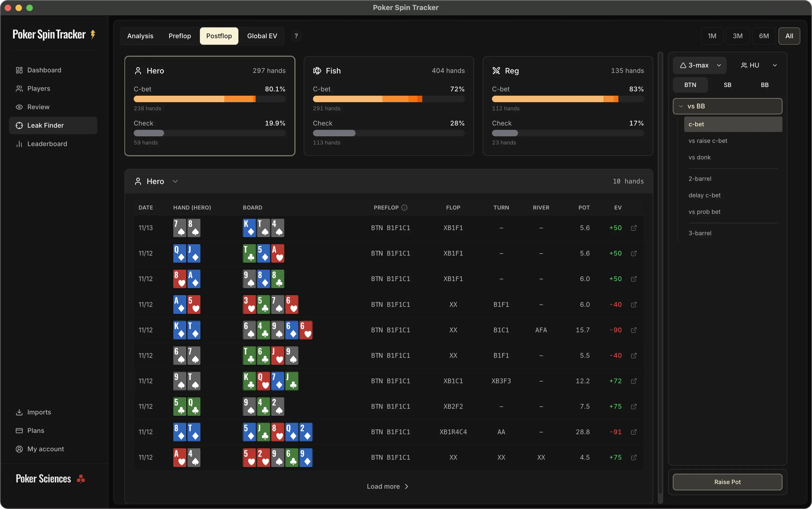Screen dimensions: 812x509
Task: Open the 3-max format dropdown
Action: (x=700, y=65)
